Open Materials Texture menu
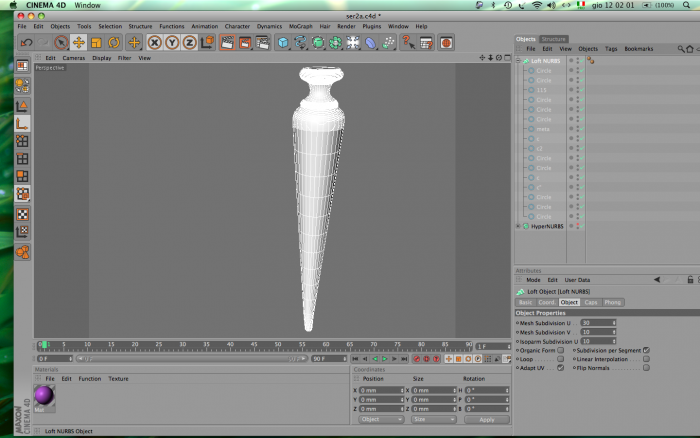The image size is (700, 438). [118, 379]
